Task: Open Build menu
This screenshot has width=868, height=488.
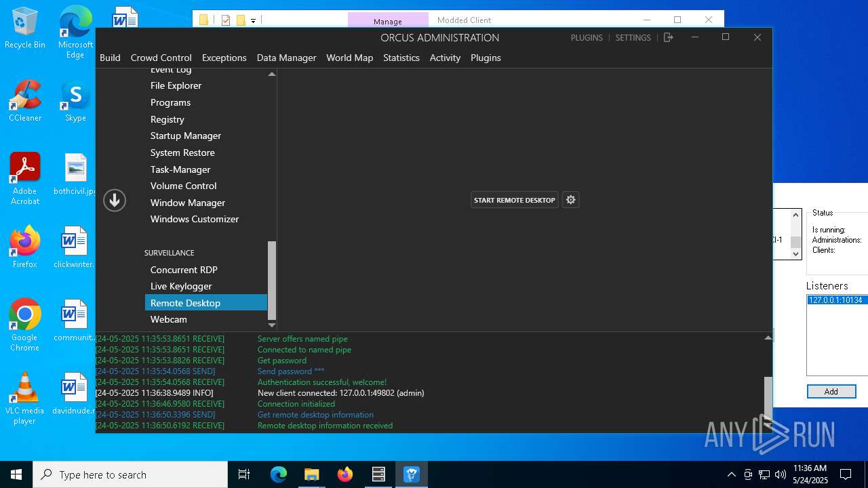Action: (x=110, y=58)
